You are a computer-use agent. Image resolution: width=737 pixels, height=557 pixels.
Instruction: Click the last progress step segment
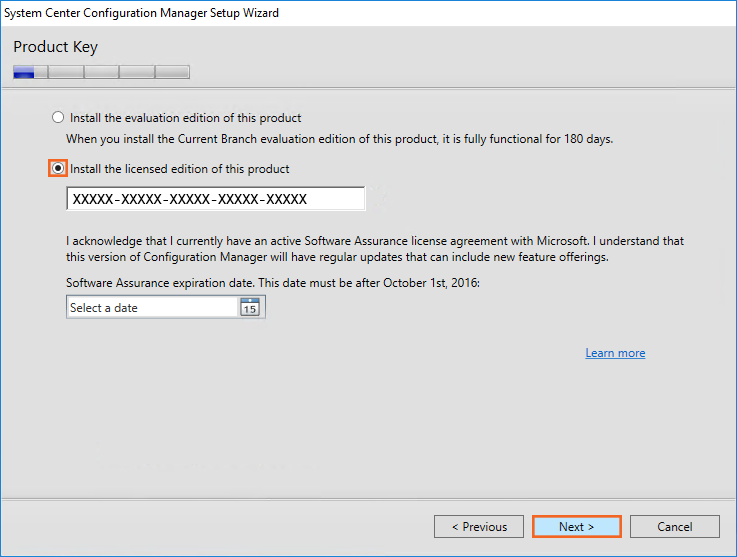point(173,72)
